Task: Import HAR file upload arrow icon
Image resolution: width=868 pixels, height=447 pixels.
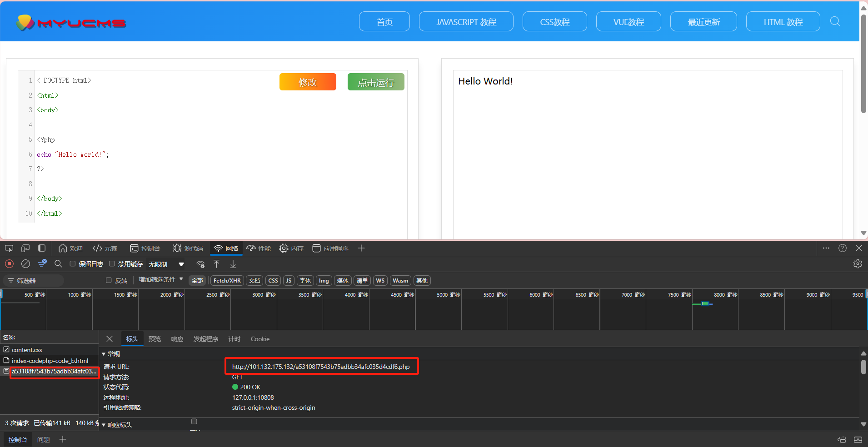Action: click(217, 264)
